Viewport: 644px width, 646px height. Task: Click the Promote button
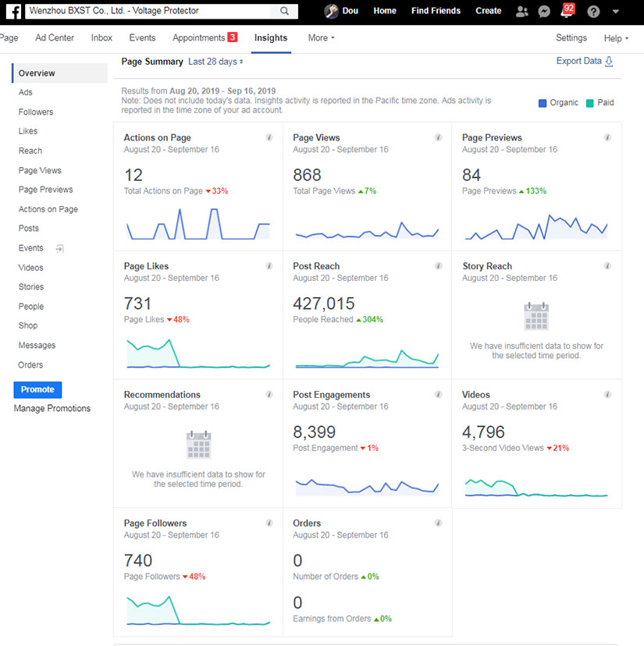(37, 390)
